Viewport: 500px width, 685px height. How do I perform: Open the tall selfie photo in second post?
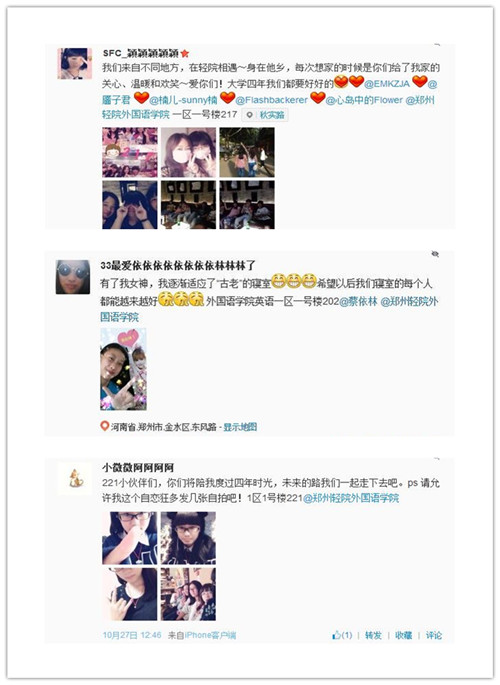click(123, 370)
